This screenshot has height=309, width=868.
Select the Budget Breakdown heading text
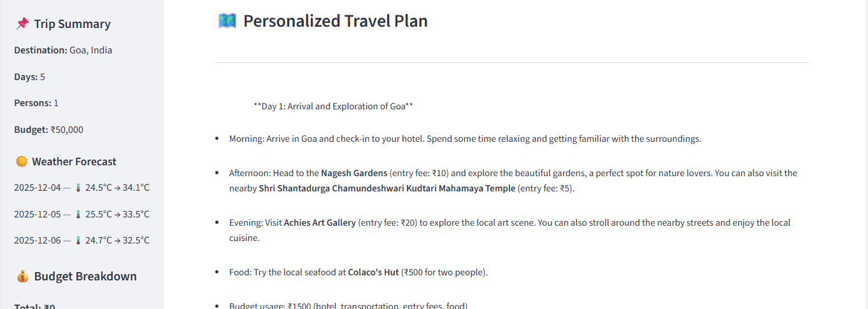(x=85, y=277)
